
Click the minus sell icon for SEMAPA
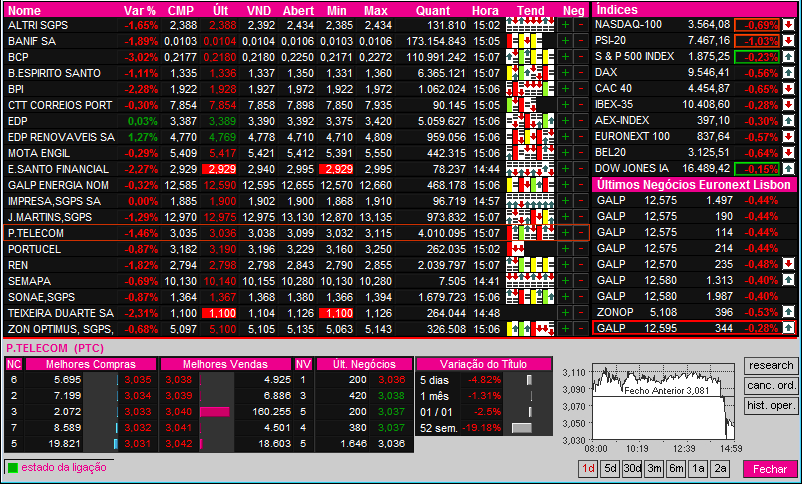tap(581, 281)
